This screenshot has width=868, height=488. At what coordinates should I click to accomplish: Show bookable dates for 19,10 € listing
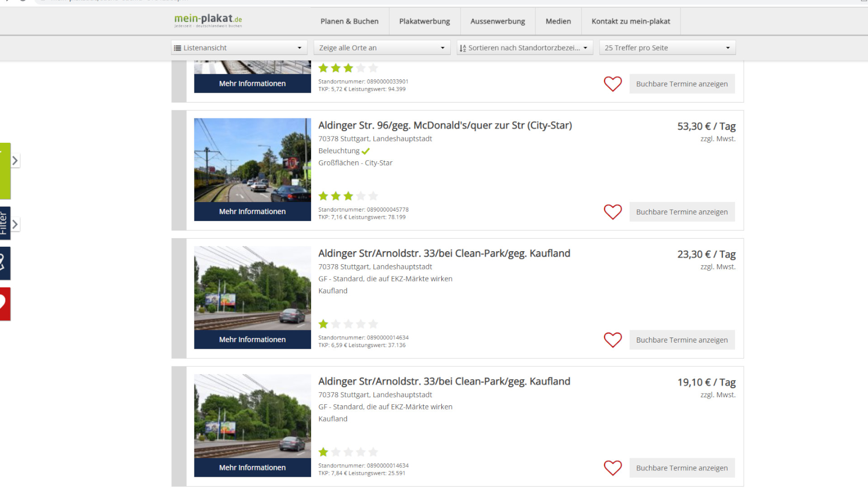(x=682, y=468)
